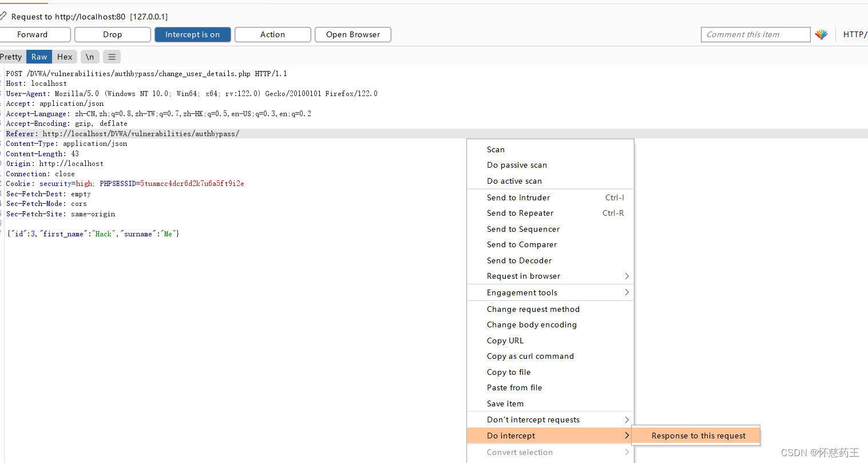868x463 pixels.
Task: Click the POST request line text
Action: (x=146, y=73)
